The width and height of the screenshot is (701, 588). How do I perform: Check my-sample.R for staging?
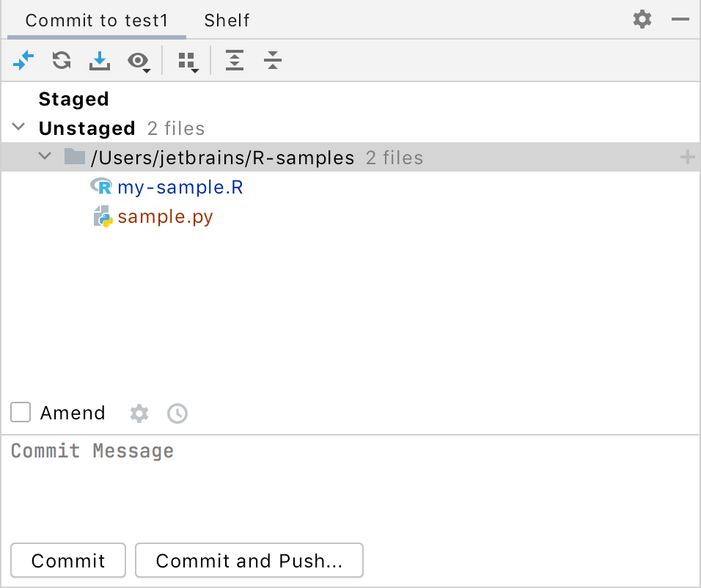pos(180,187)
